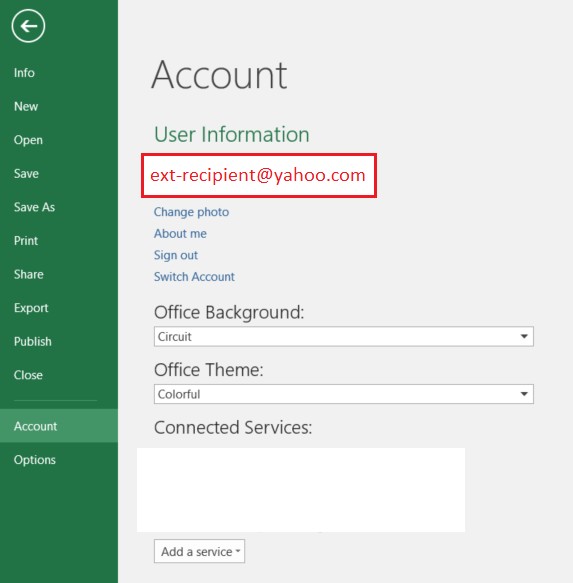Open the Export page

(x=31, y=308)
